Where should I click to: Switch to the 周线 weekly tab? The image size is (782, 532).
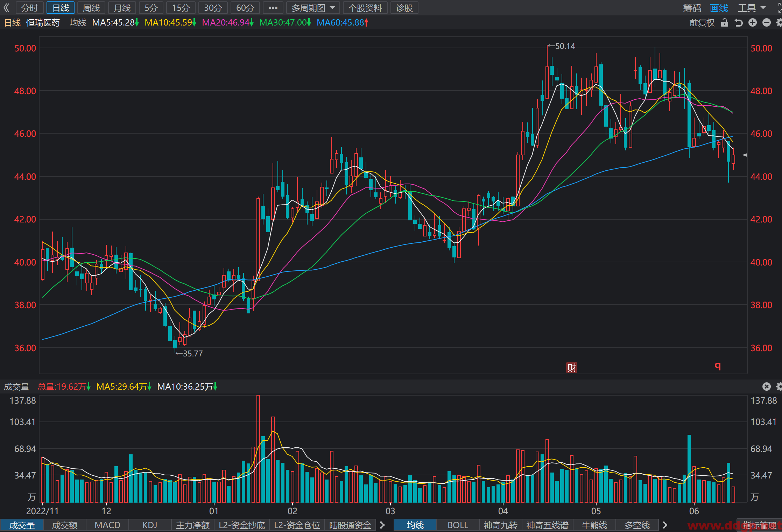point(91,8)
